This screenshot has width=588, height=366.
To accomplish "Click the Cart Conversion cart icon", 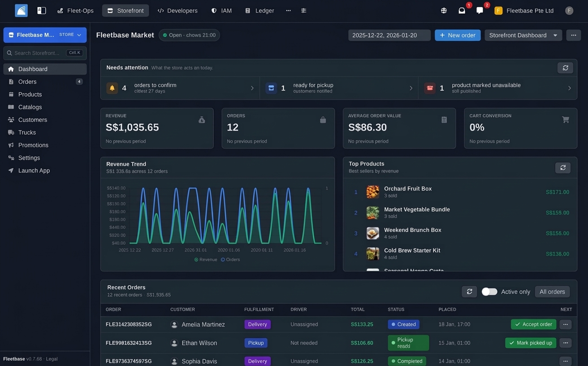I will point(566,120).
